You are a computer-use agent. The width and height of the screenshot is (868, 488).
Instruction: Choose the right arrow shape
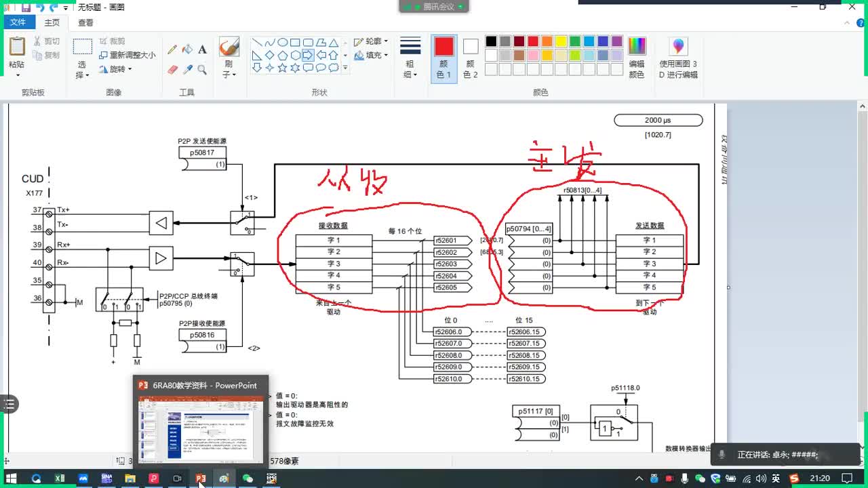[x=308, y=55]
